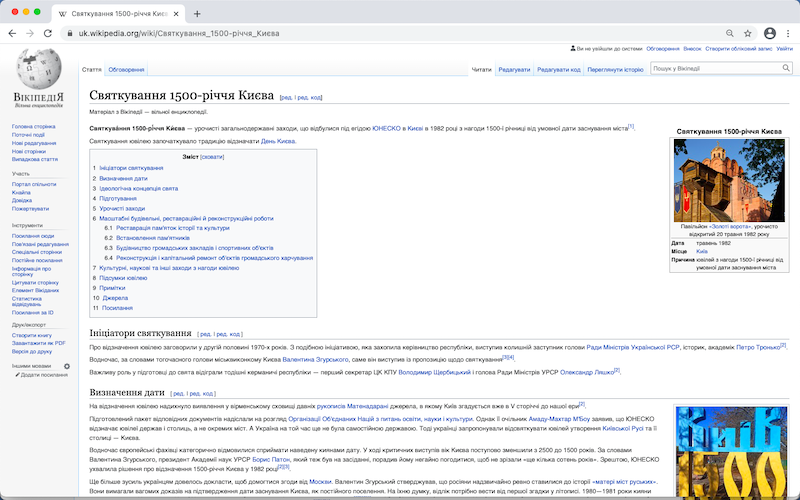The image size is (800, 500).
Task: Collapse the contents with сховати link
Action: [x=212, y=157]
